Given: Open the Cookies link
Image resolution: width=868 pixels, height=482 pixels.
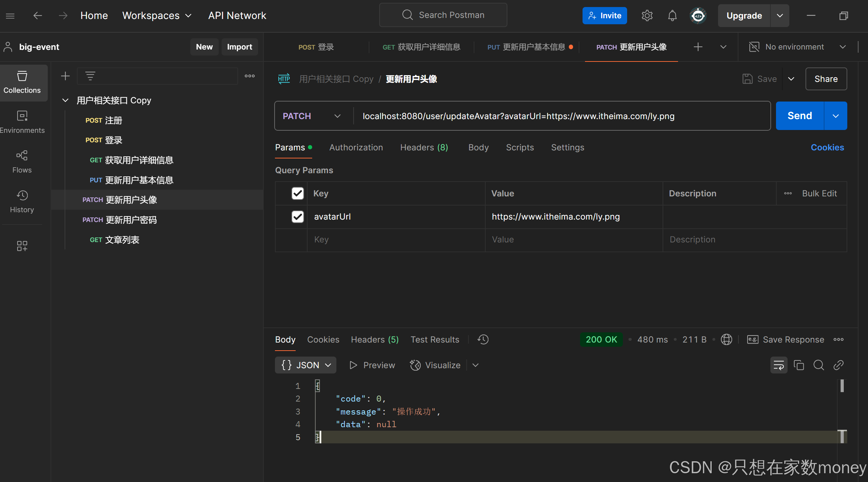Looking at the screenshot, I should (x=827, y=148).
